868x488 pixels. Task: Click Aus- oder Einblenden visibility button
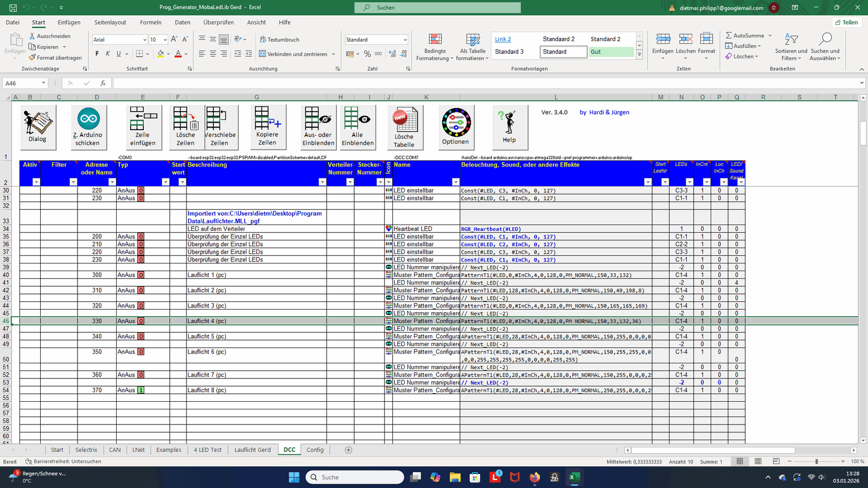318,126
